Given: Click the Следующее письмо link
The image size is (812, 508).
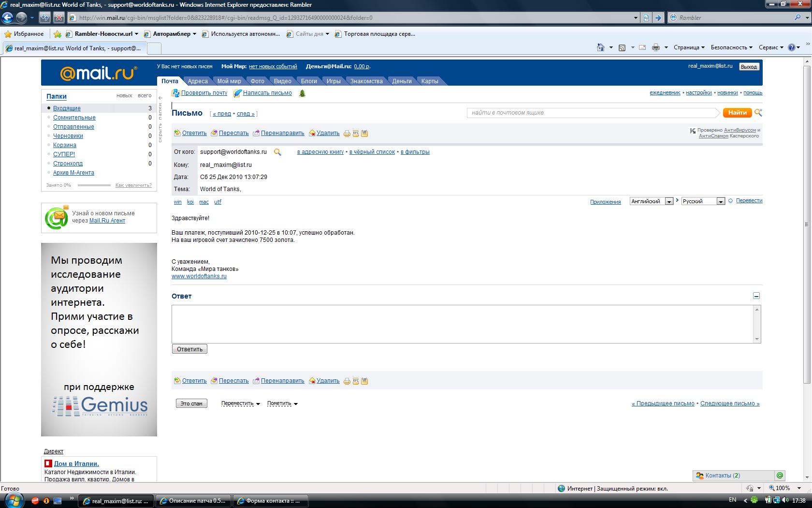Looking at the screenshot, I should pos(730,403).
